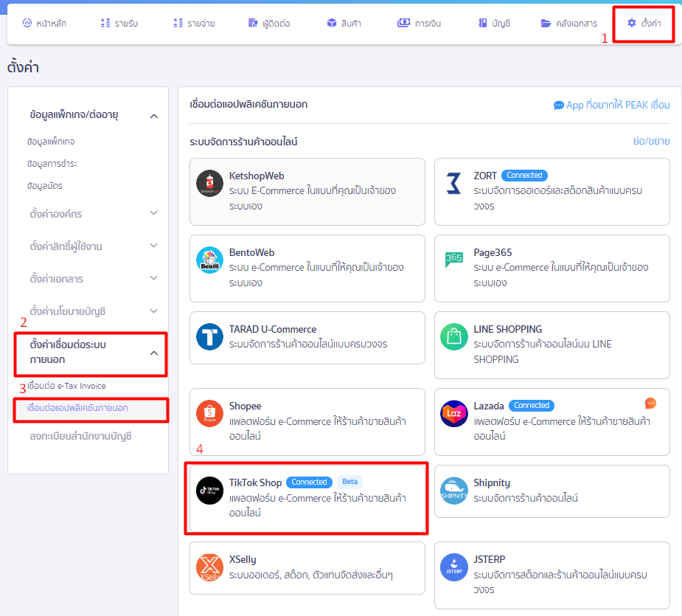Image resolution: width=682 pixels, height=616 pixels.
Task: Click the XSelly logo icon
Action: [x=209, y=567]
